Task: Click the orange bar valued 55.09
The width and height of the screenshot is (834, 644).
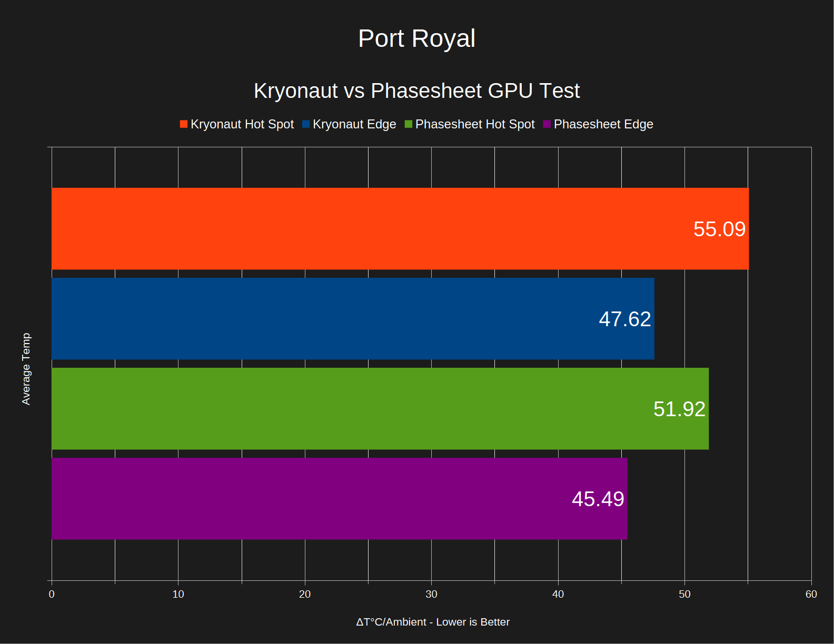Action: (x=400, y=229)
